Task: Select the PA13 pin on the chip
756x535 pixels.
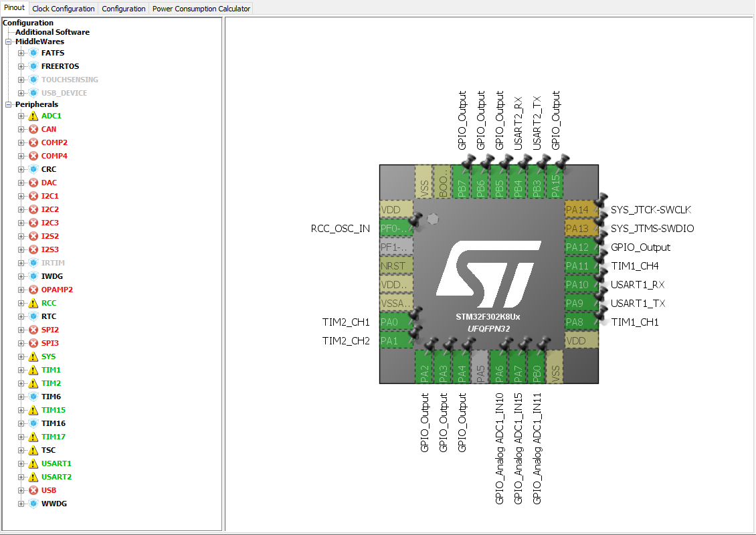Action: (581, 229)
